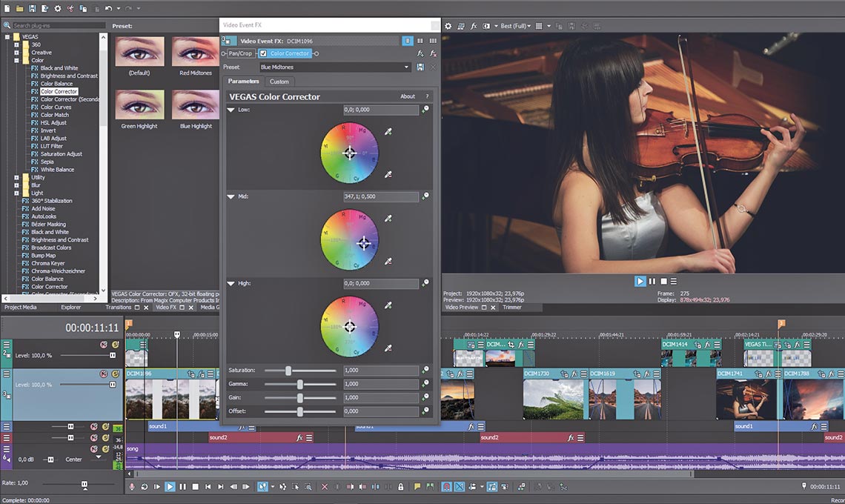Toggle automatic crossfades in edit toolbar
This screenshot has height=504, width=845.
click(459, 487)
